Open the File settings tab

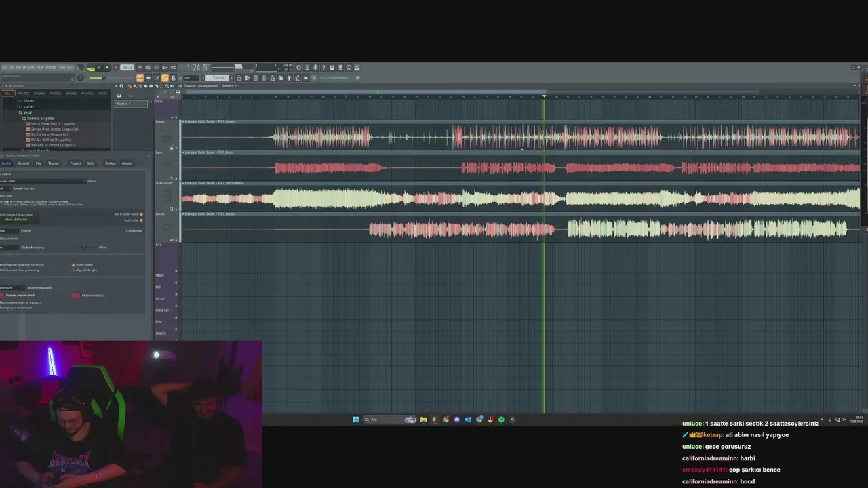click(39, 163)
